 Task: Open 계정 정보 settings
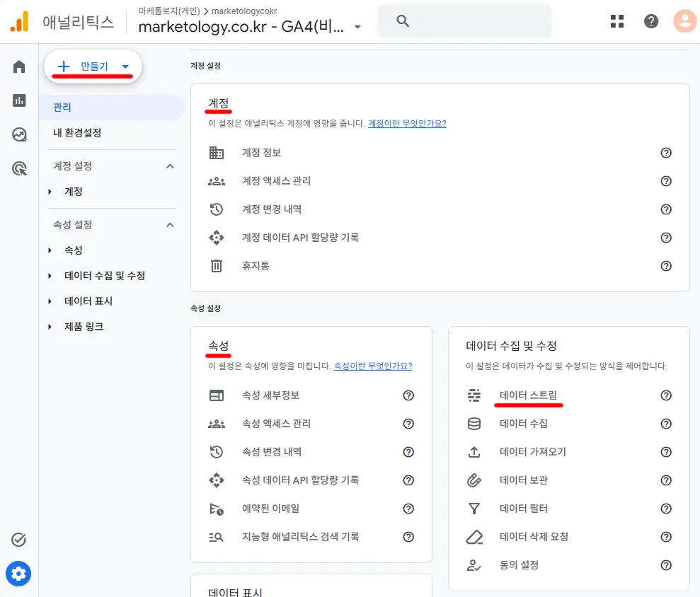(x=262, y=153)
